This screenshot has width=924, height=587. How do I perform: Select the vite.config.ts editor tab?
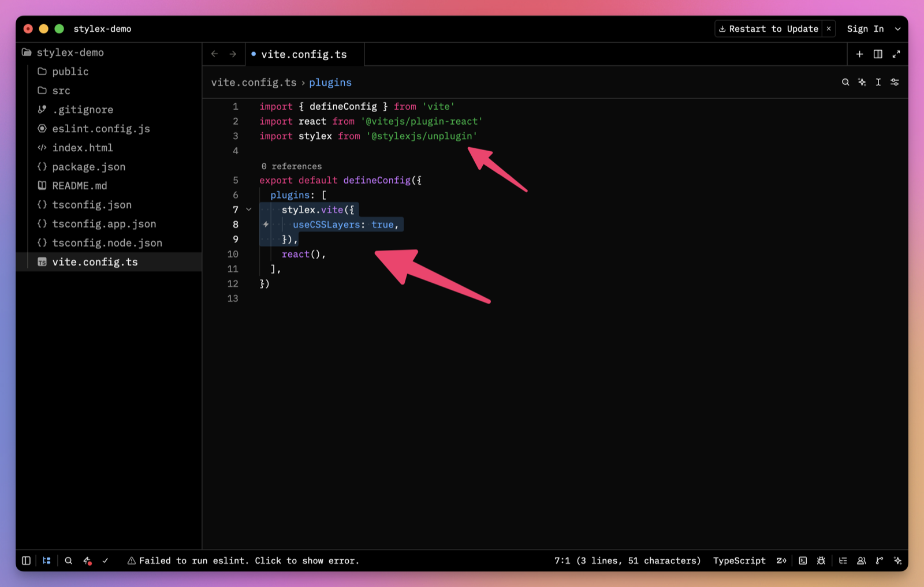[x=304, y=54]
